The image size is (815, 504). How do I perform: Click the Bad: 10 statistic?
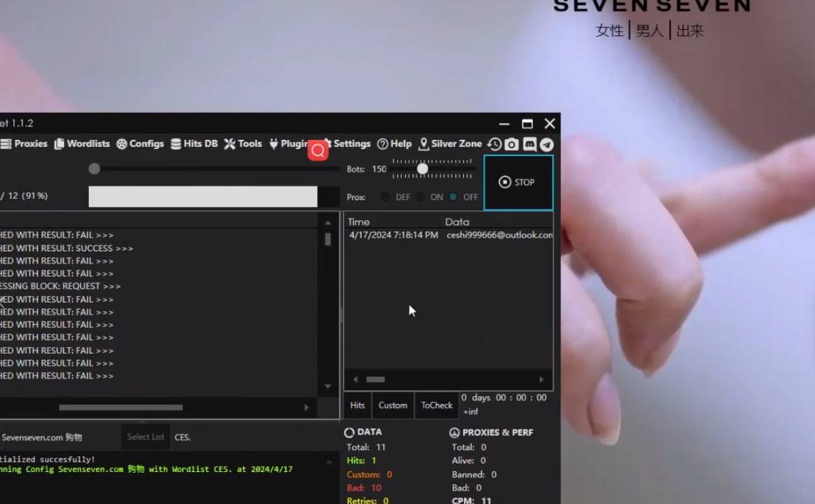point(364,488)
